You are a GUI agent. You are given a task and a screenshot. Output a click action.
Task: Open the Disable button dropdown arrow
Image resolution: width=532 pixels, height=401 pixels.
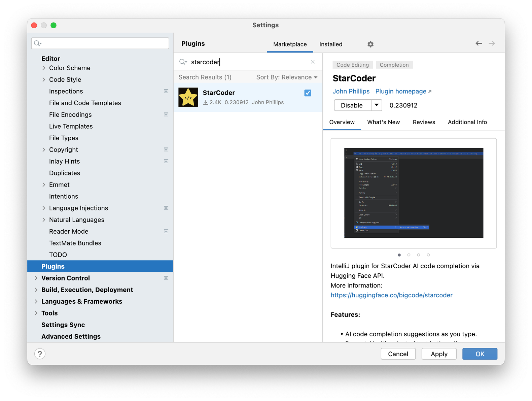tap(377, 105)
